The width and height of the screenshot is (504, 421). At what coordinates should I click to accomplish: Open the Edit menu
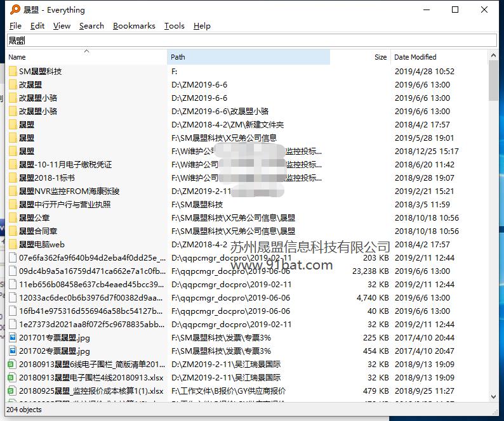click(37, 26)
